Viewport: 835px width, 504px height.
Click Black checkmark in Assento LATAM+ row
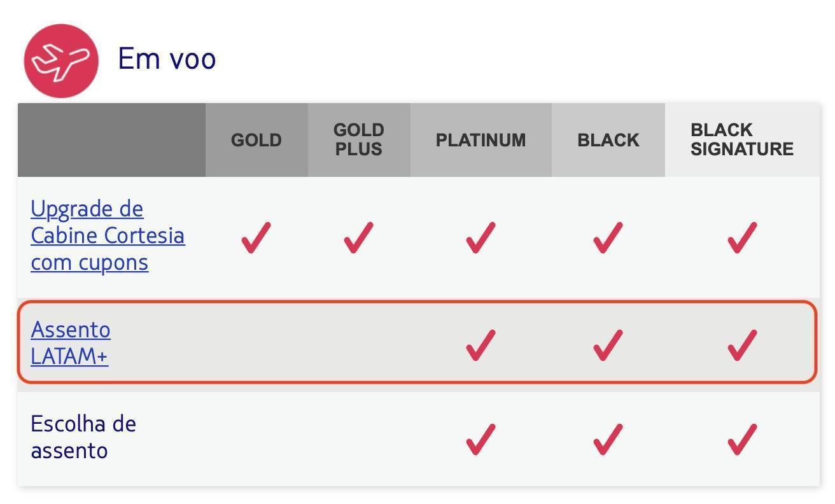[608, 345]
